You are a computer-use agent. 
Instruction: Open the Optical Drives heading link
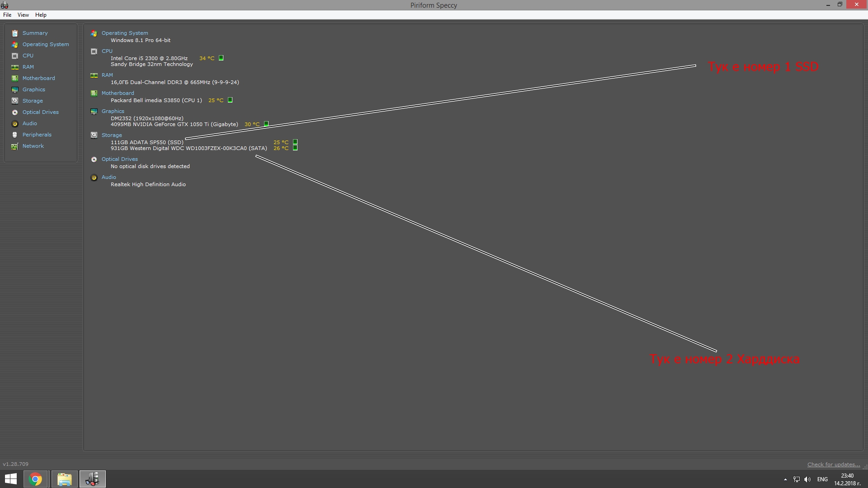tap(120, 159)
